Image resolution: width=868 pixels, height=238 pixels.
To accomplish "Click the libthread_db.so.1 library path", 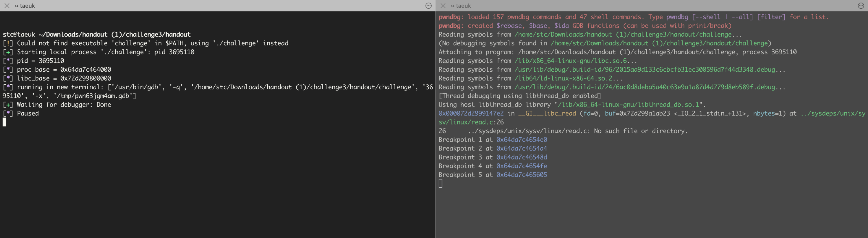I will tap(629, 105).
